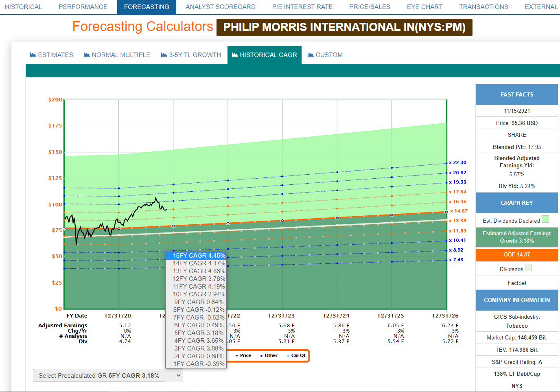This screenshot has width=560, height=392.
Task: Click the Cal Qt legend dot
Action: tap(288, 356)
